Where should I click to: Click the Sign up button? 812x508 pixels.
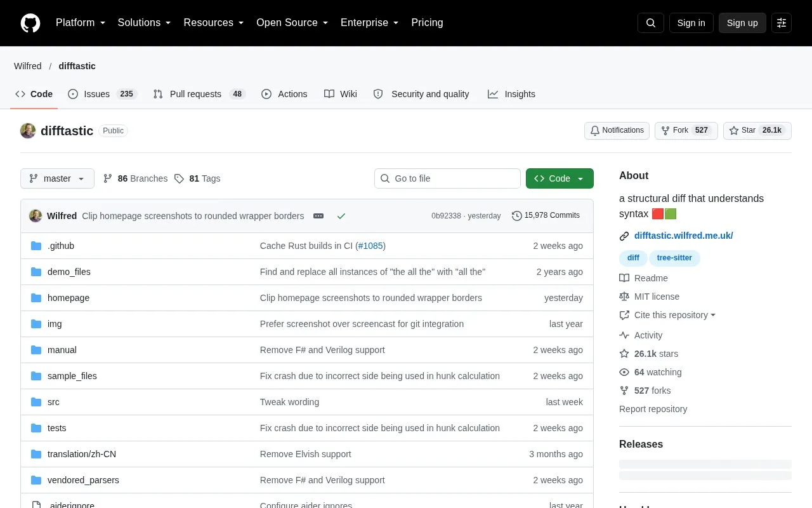(742, 23)
